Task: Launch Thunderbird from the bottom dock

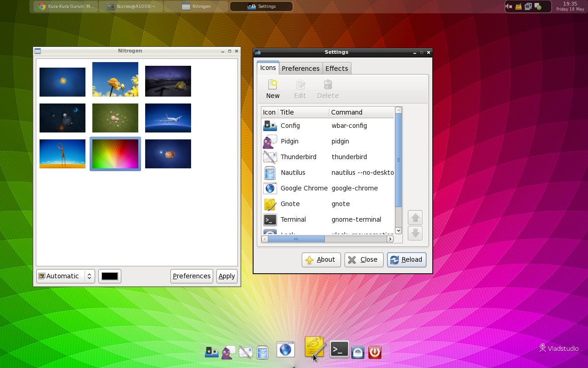Action: pos(246,351)
